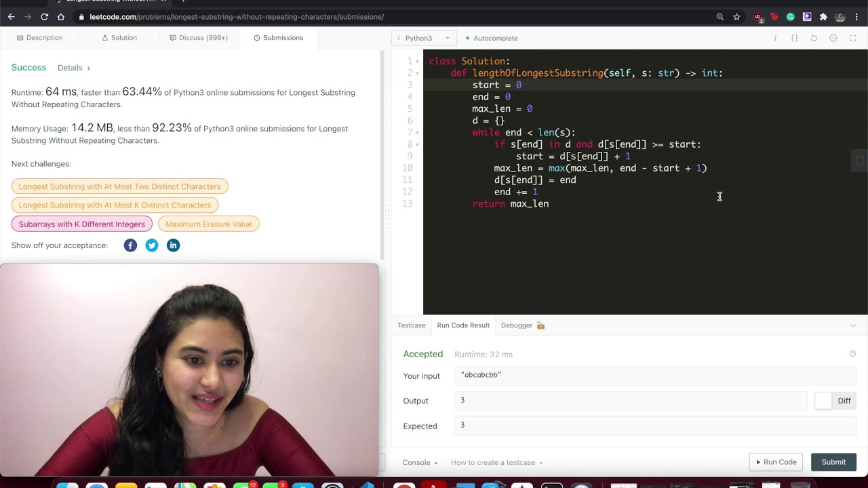Viewport: 868px width, 488px height.
Task: Enter fullscreen mode for the editor
Action: pyautogui.click(x=853, y=38)
